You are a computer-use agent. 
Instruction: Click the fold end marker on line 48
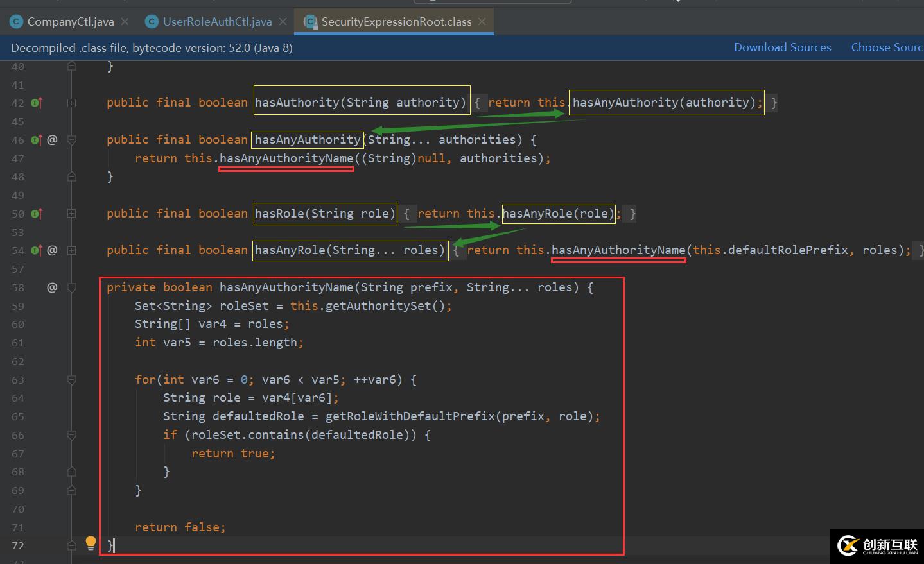click(x=72, y=176)
